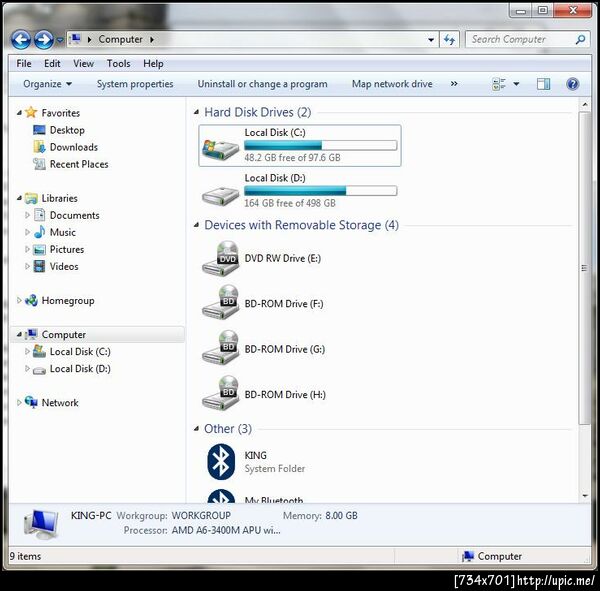Select Local Disk (C:) in the navigation tree

pyautogui.click(x=80, y=352)
